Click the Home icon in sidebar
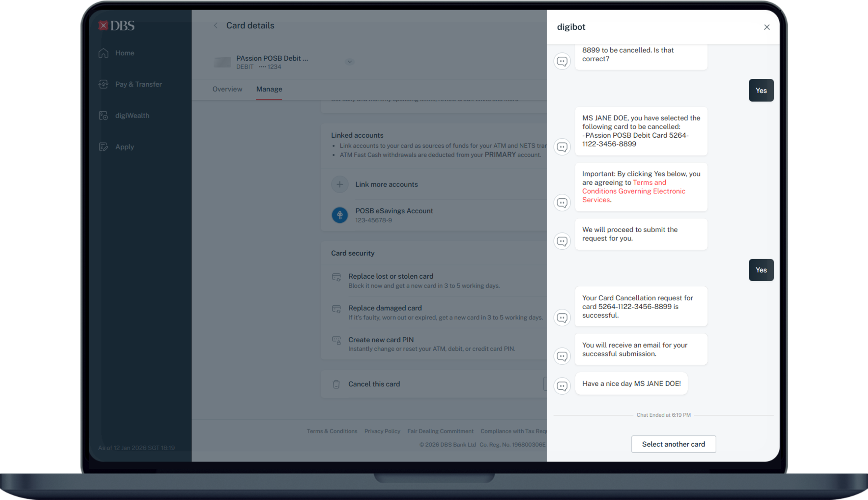Screen dimensions: 868x500 [x=103, y=53]
